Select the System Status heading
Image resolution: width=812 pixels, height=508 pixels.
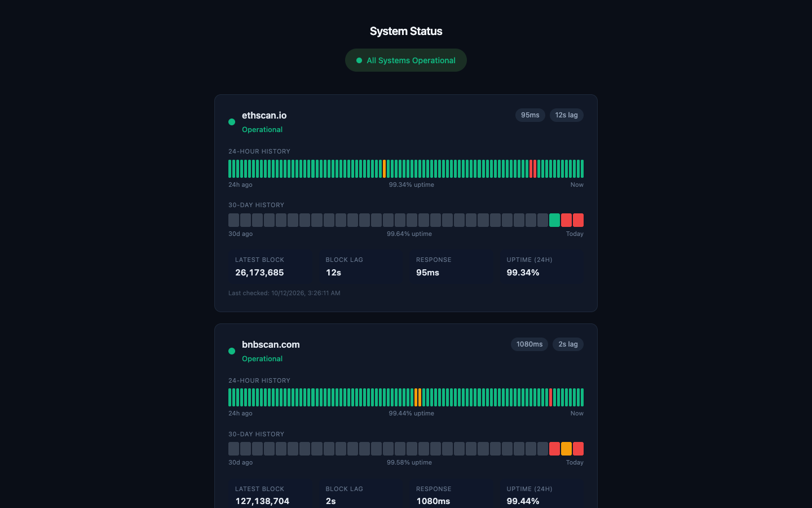[406, 32]
